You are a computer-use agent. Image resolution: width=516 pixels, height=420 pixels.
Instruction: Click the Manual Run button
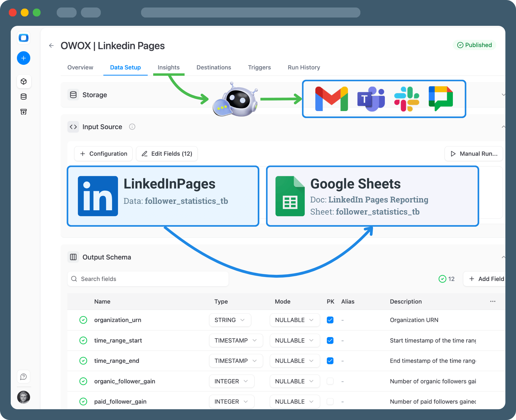point(474,154)
